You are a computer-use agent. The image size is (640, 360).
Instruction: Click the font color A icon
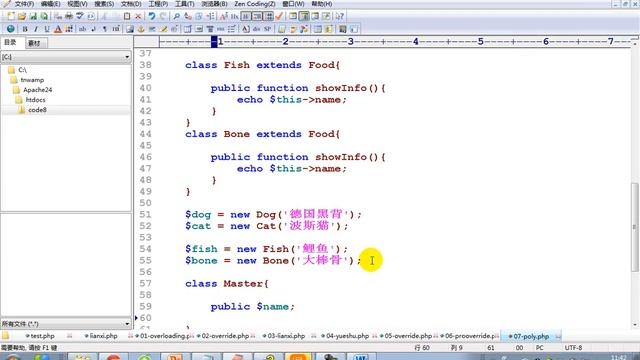tap(58, 29)
